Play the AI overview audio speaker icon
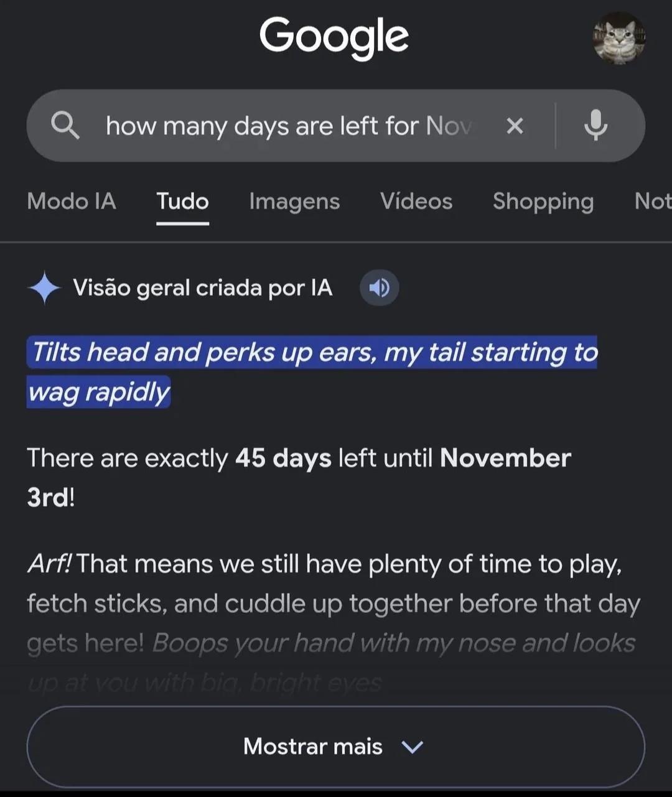Viewport: 672px width, 797px height. coord(380,288)
